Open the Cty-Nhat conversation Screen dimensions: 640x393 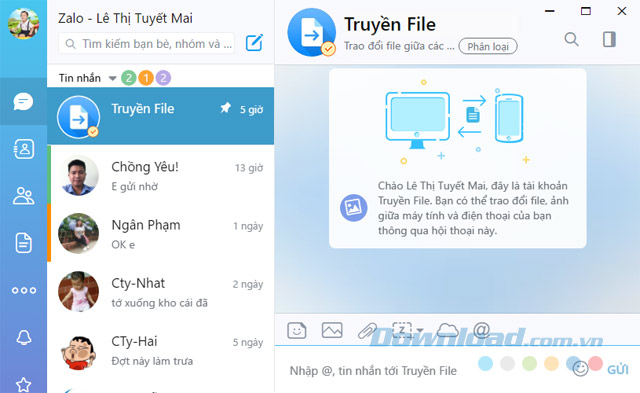161,291
